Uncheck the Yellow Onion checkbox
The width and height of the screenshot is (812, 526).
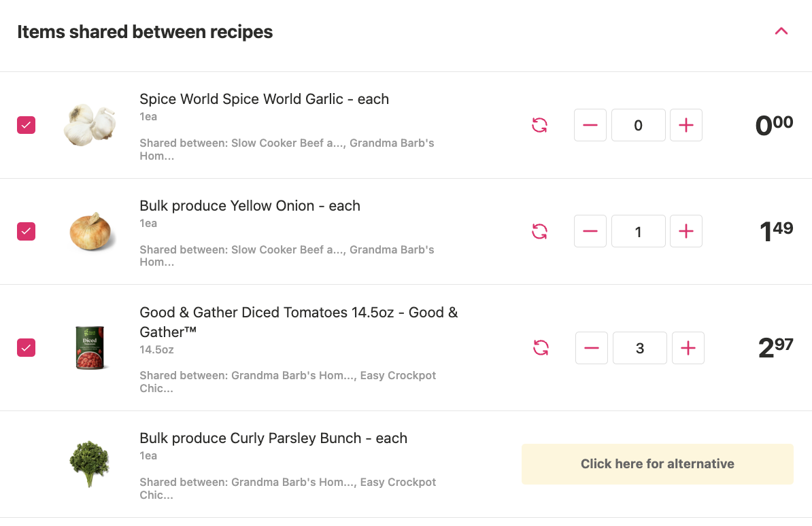(x=27, y=232)
